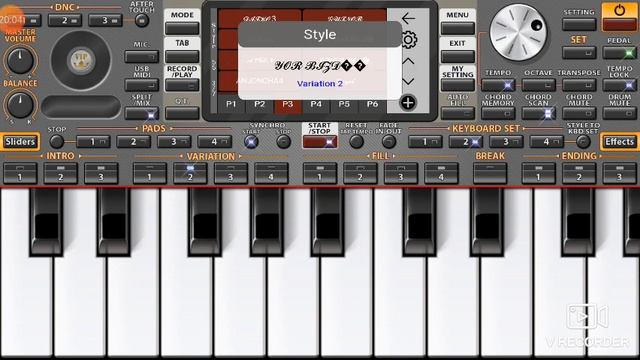Click the TEMPO button
This screenshot has height=360, width=640.
tap(498, 85)
